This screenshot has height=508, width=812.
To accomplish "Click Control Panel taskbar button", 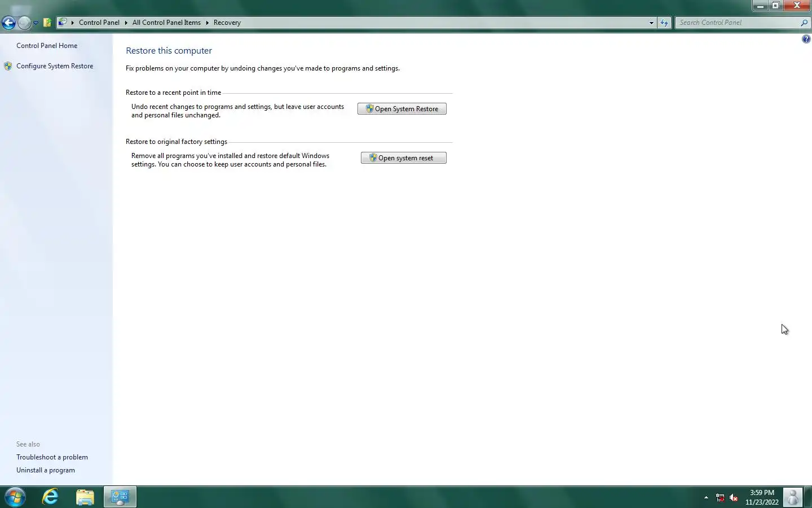I will click(x=120, y=497).
